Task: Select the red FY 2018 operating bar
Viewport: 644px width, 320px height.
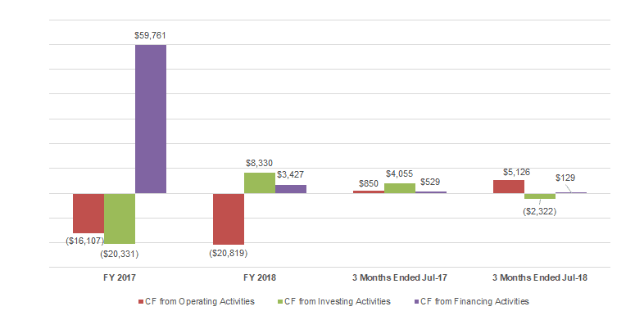Action: click(x=229, y=219)
